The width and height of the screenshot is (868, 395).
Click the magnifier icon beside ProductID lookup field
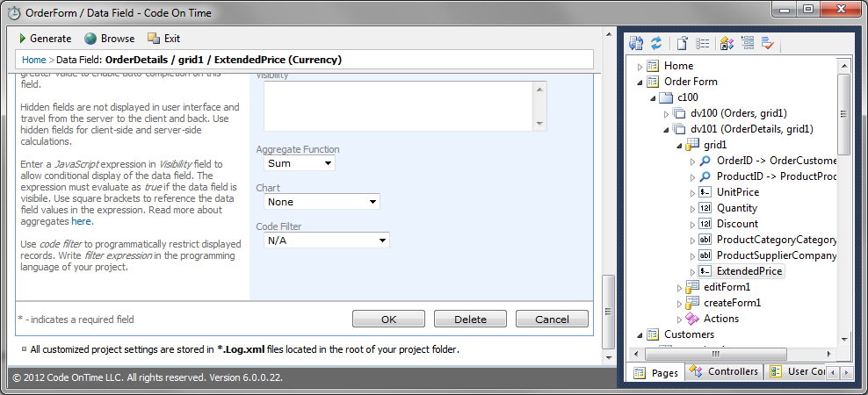click(705, 176)
